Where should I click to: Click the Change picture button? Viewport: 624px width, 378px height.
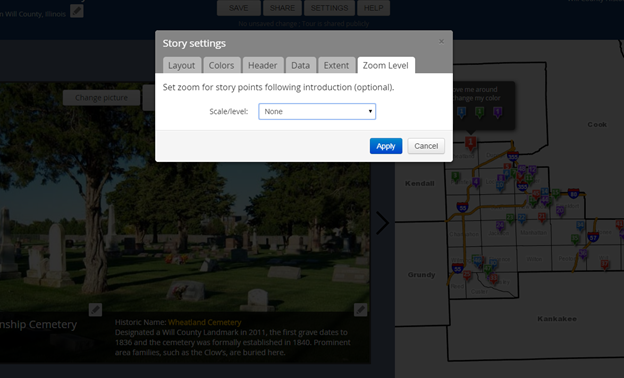coord(101,98)
